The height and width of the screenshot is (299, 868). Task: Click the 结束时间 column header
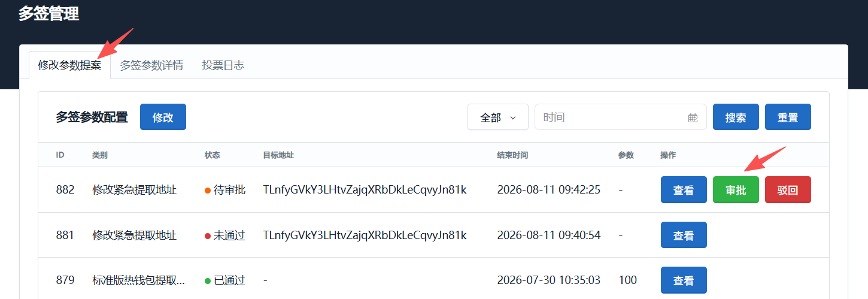pos(512,155)
